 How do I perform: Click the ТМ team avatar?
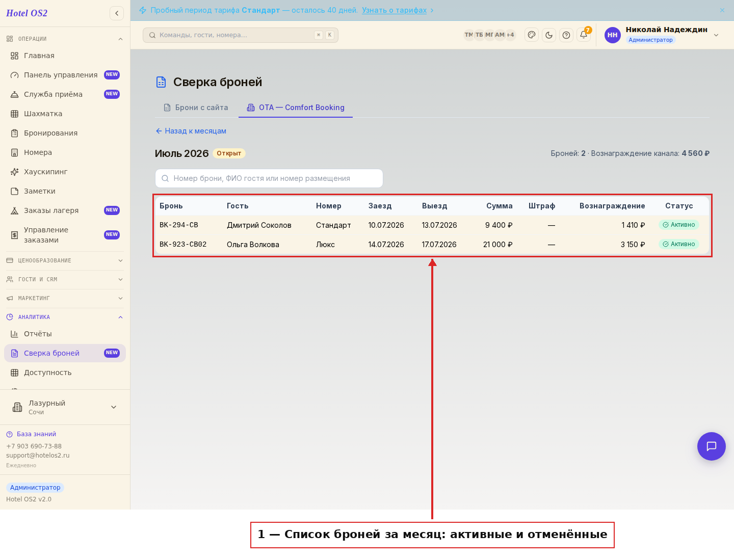pyautogui.click(x=468, y=35)
